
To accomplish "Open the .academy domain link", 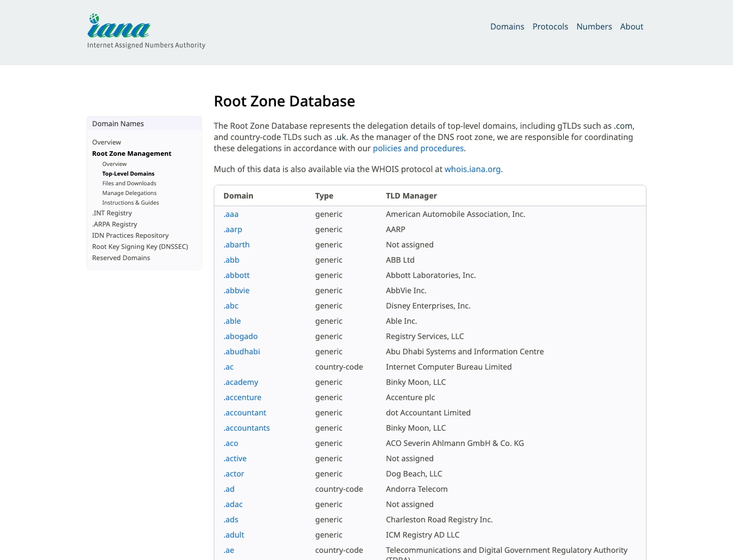I will [241, 382].
